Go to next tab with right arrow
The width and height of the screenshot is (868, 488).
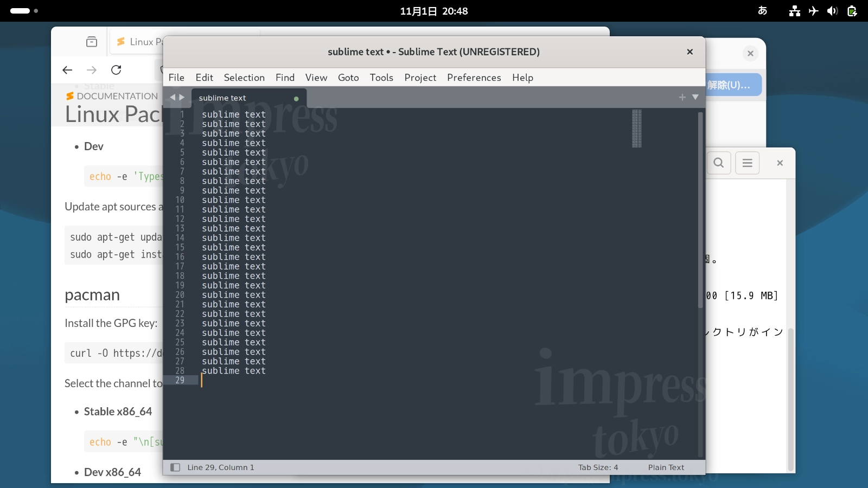coord(182,98)
